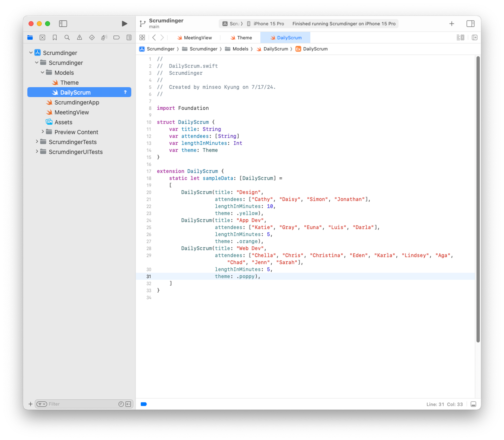
Task: Add a new editor pane on right
Action: 475,38
